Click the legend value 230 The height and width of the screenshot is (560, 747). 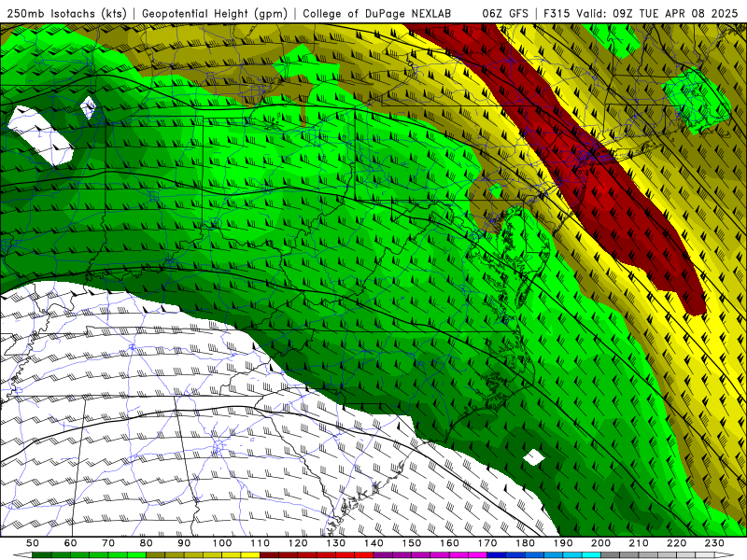(714, 543)
